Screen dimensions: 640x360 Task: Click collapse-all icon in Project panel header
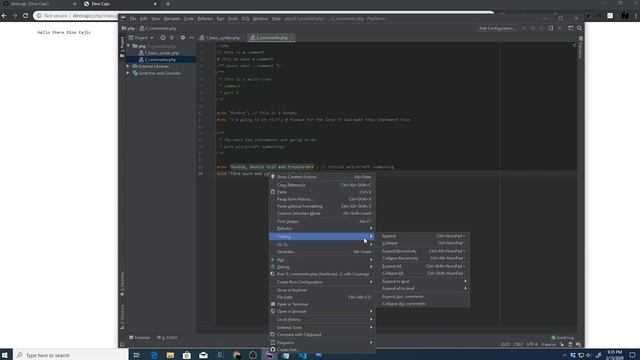pos(172,38)
